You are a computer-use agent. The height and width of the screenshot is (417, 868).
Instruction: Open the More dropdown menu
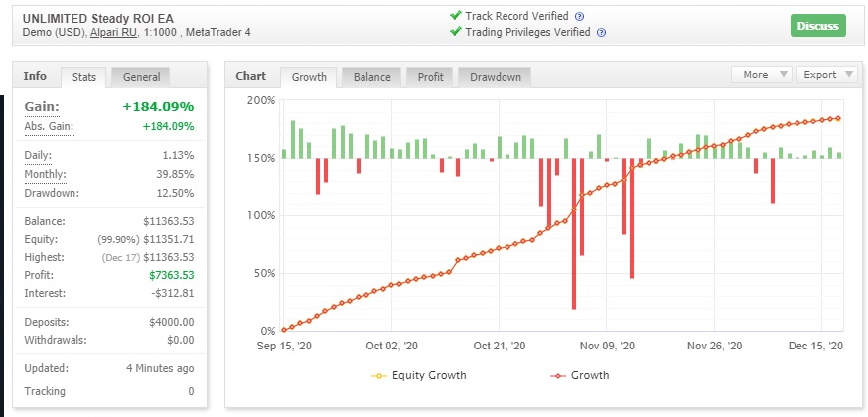(x=761, y=75)
